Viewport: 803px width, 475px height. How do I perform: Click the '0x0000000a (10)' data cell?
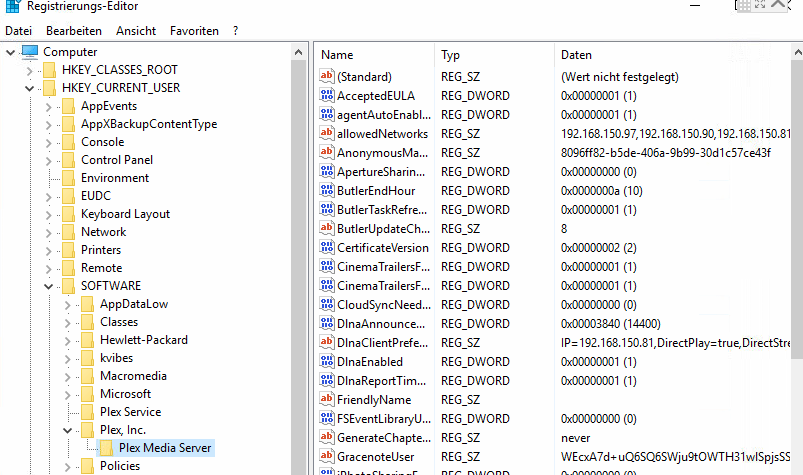[601, 191]
